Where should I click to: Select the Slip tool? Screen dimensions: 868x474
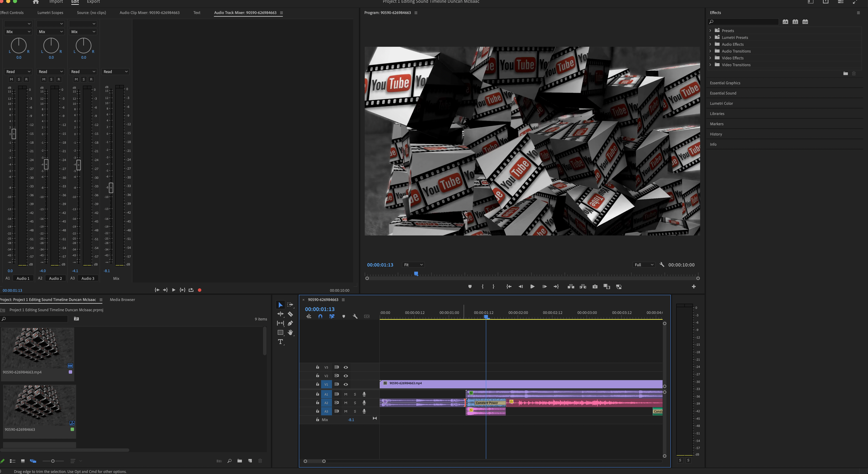pyautogui.click(x=280, y=323)
